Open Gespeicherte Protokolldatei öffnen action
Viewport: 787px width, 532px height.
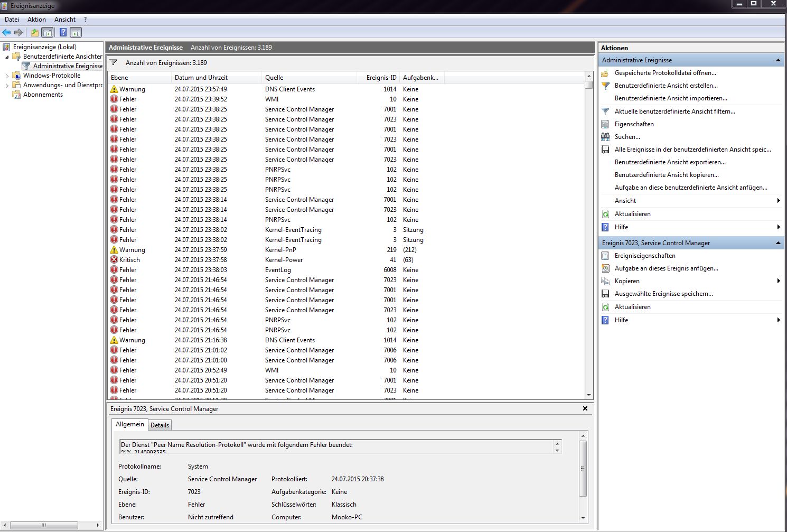(665, 73)
